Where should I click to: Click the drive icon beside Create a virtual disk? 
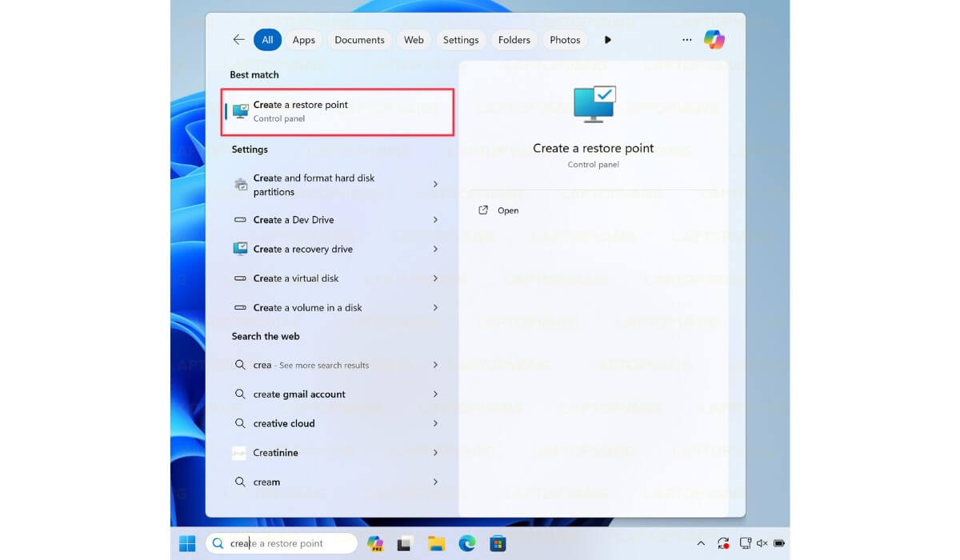pyautogui.click(x=240, y=278)
